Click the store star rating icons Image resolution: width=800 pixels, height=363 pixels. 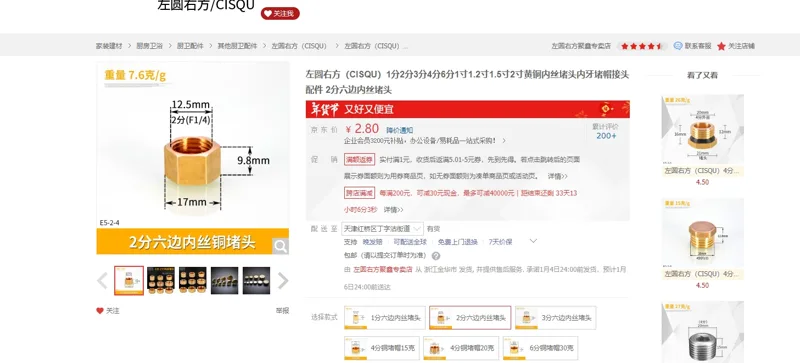pyautogui.click(x=642, y=46)
